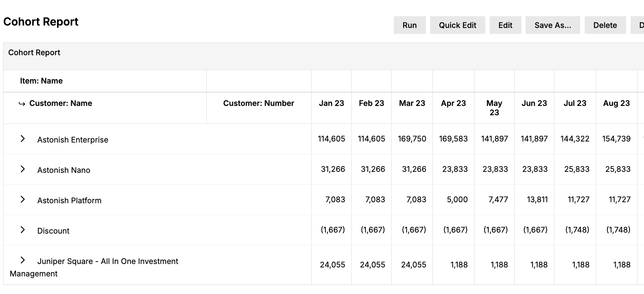This screenshot has height=294, width=644.
Task: Click the Astonish Nano item name
Action: pyautogui.click(x=64, y=170)
